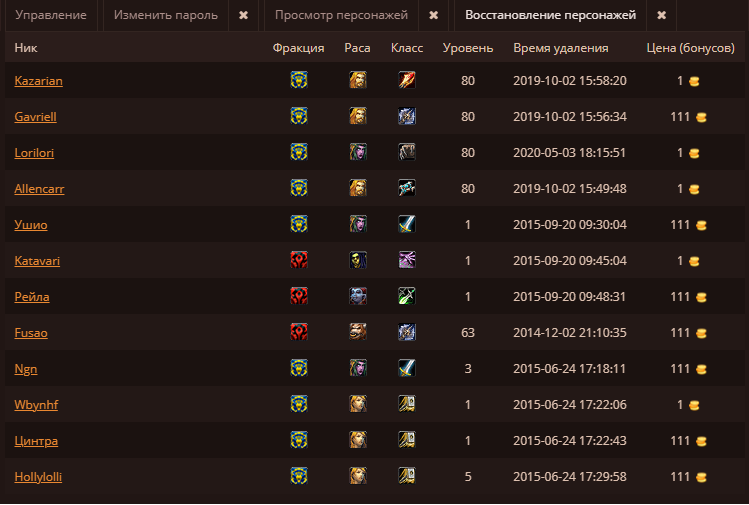The width and height of the screenshot is (749, 505).
Task: Click the coin icon in Цинтра's row
Action: coord(701,441)
